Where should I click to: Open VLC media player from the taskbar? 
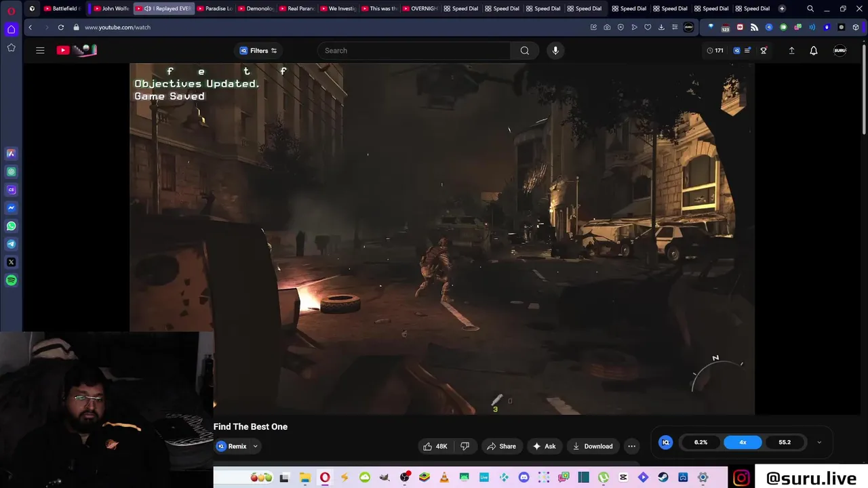click(444, 477)
